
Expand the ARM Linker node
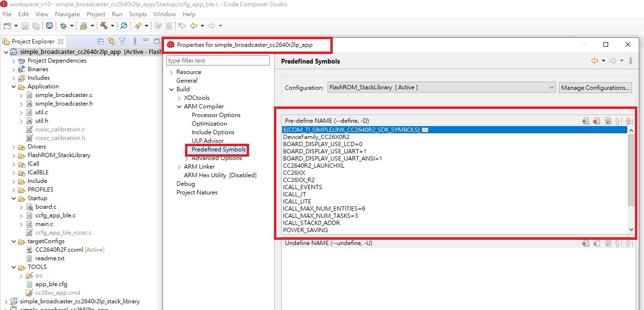[x=179, y=167]
